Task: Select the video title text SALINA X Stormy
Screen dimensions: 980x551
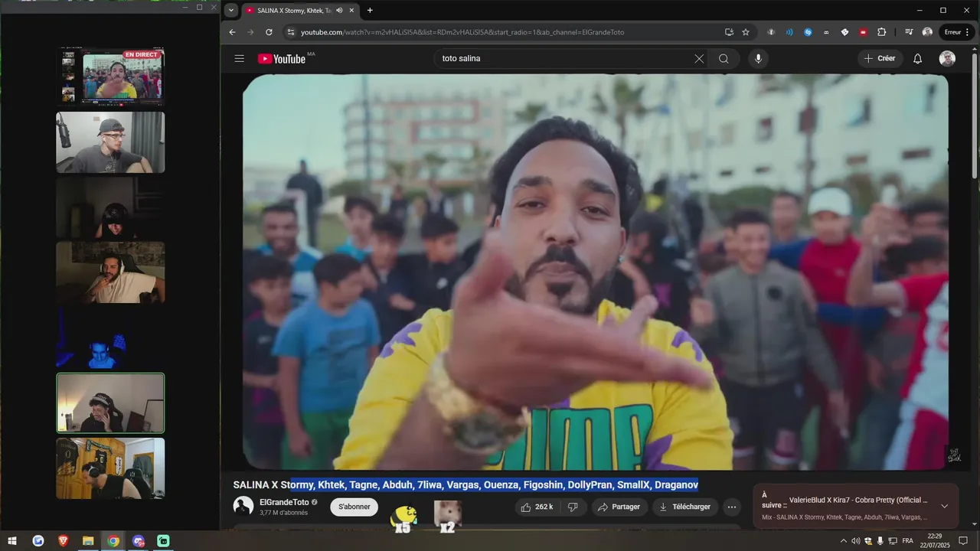Action: [273, 485]
